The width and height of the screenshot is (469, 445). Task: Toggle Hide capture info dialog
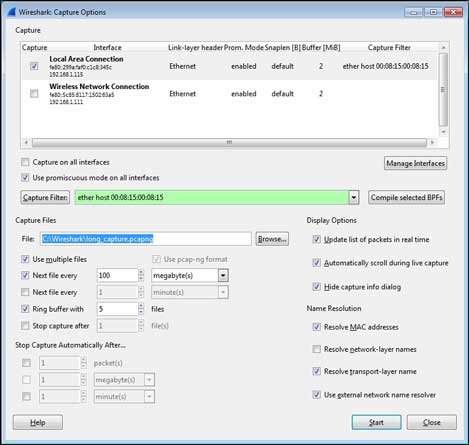pyautogui.click(x=316, y=286)
